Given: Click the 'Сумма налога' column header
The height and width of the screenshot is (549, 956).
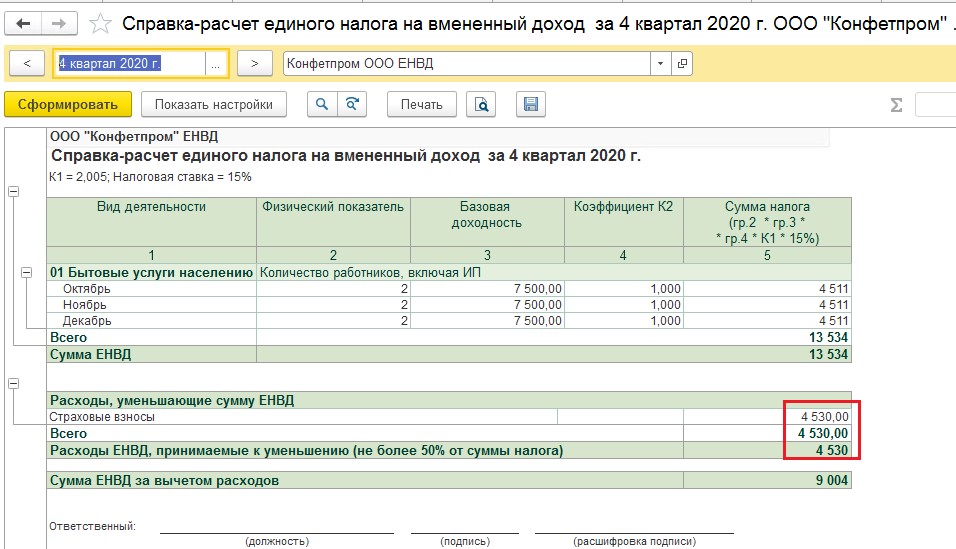Looking at the screenshot, I should (x=767, y=222).
